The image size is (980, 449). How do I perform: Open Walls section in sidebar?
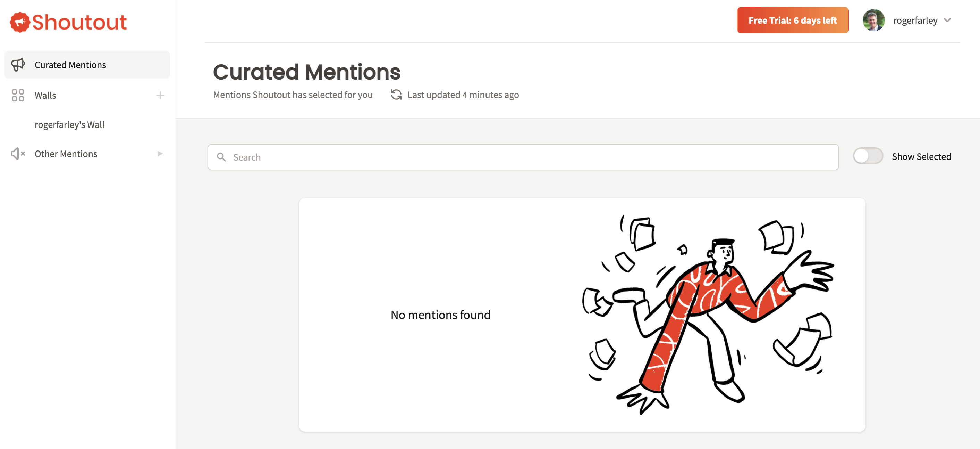[45, 95]
